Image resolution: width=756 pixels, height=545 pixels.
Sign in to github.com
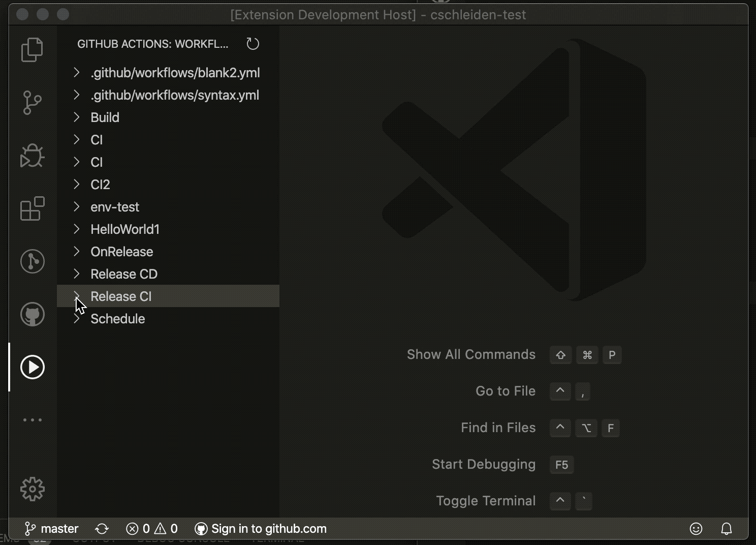click(261, 529)
